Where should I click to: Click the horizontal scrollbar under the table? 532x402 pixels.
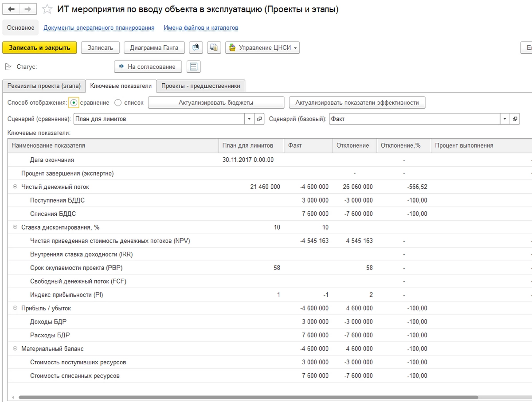pyautogui.click(x=248, y=398)
